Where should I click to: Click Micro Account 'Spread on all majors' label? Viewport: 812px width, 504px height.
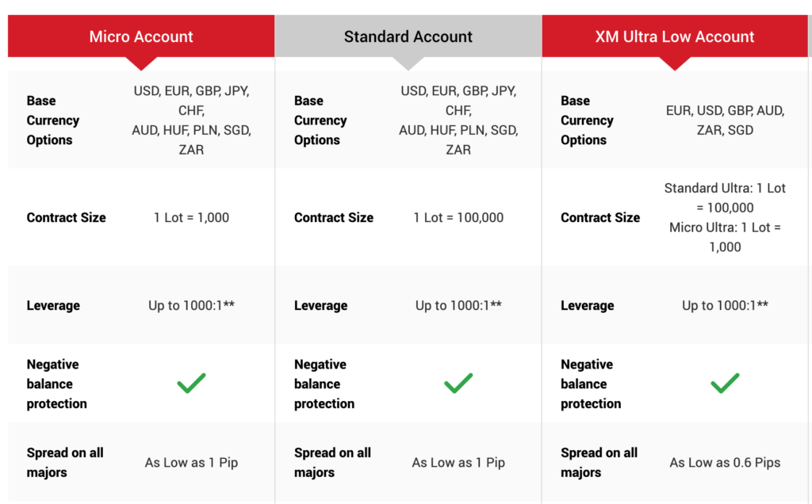65,462
